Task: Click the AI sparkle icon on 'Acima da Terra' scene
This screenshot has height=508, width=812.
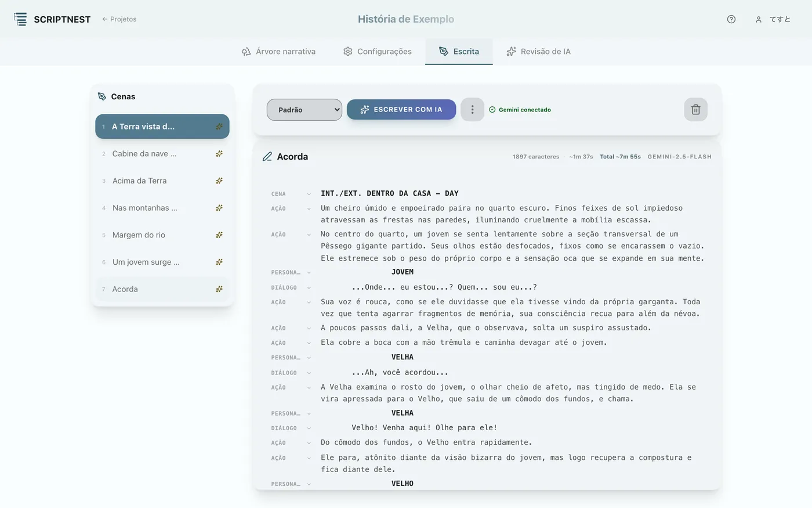Action: tap(219, 181)
